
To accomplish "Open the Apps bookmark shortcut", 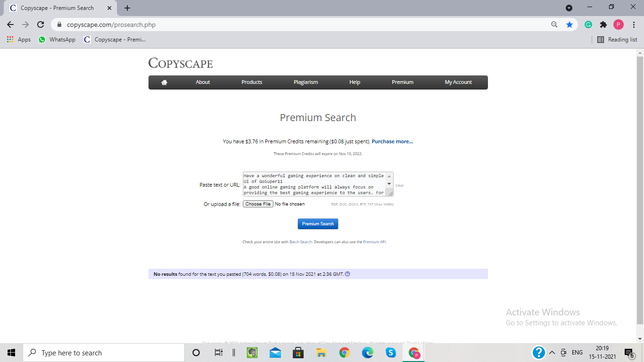I will click(x=19, y=40).
